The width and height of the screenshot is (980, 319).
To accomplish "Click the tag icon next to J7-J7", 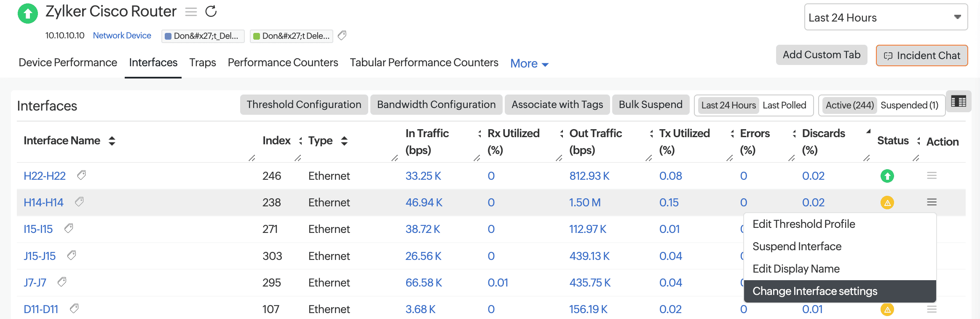I will pos(62,282).
